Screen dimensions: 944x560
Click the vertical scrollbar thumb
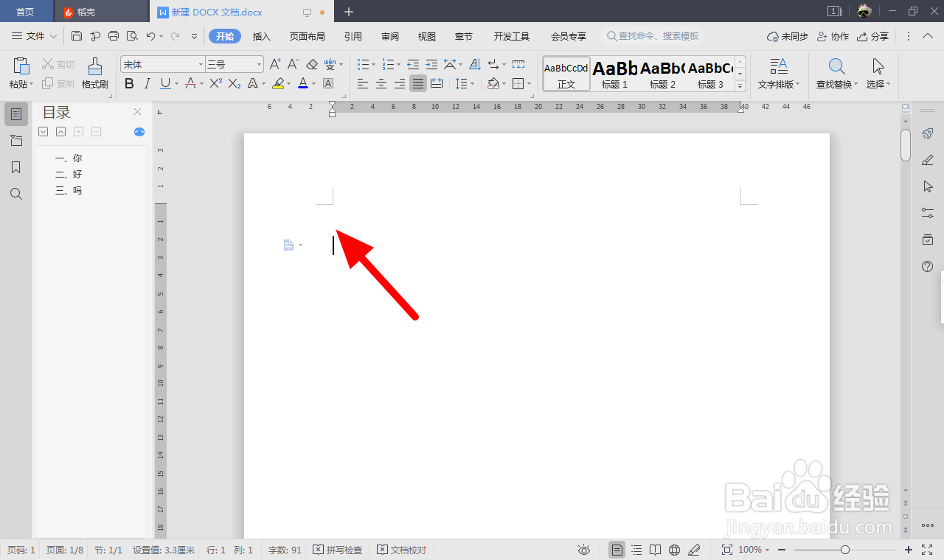point(906,144)
